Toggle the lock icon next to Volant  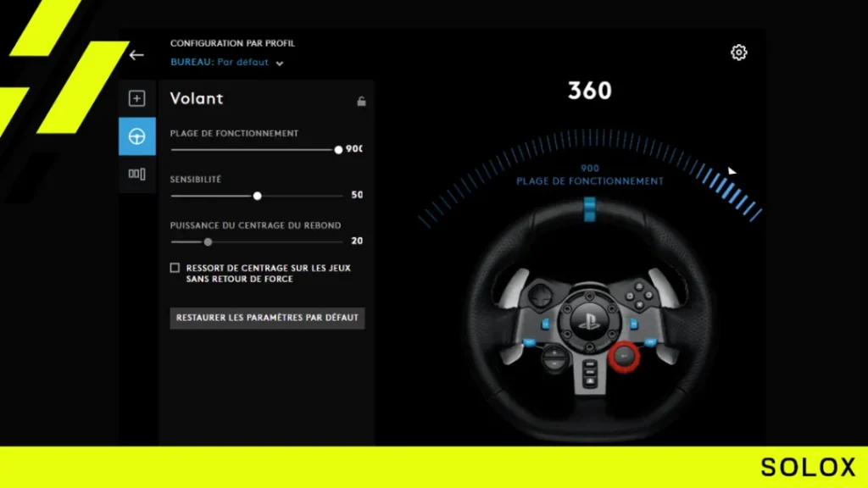pos(361,101)
